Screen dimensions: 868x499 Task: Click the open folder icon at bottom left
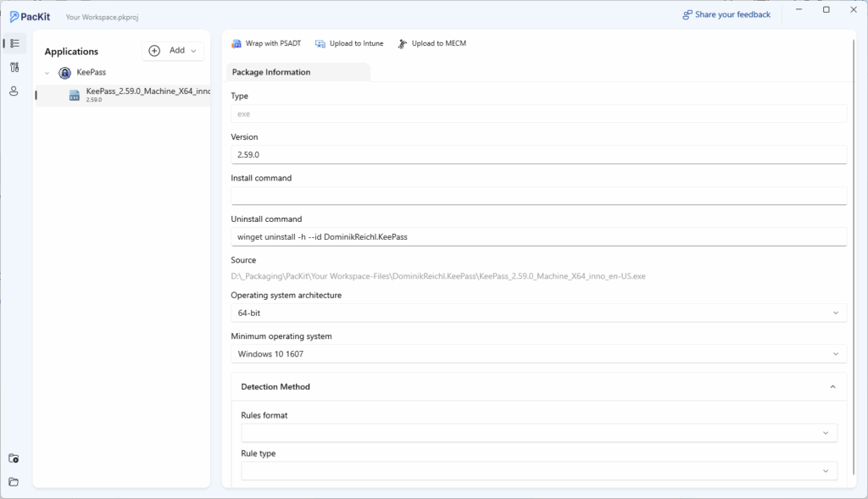pos(14,482)
